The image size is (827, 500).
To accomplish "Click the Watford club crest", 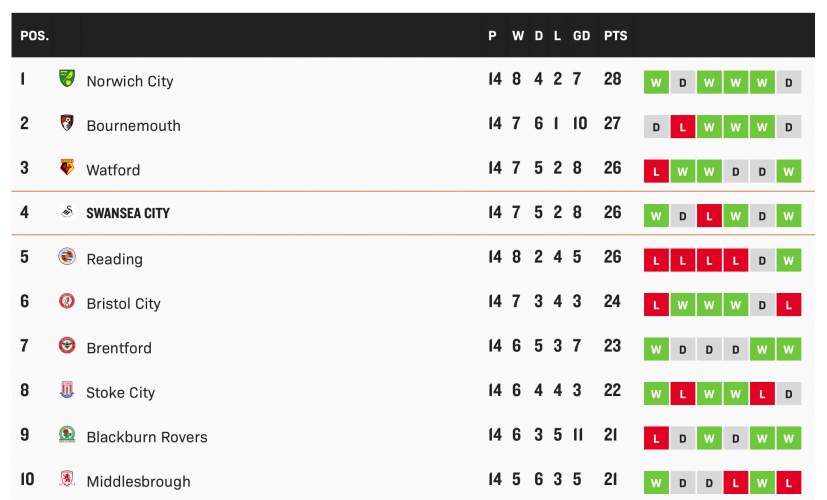I will [67, 168].
